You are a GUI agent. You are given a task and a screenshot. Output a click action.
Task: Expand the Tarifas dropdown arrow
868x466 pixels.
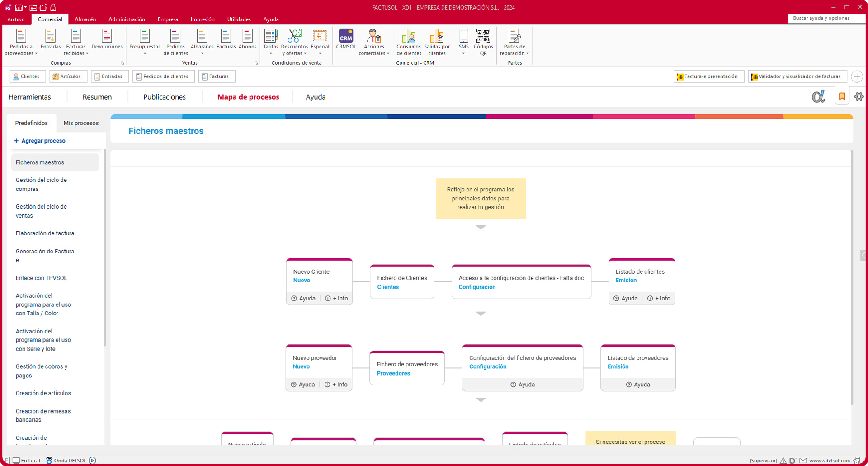pyautogui.click(x=271, y=54)
